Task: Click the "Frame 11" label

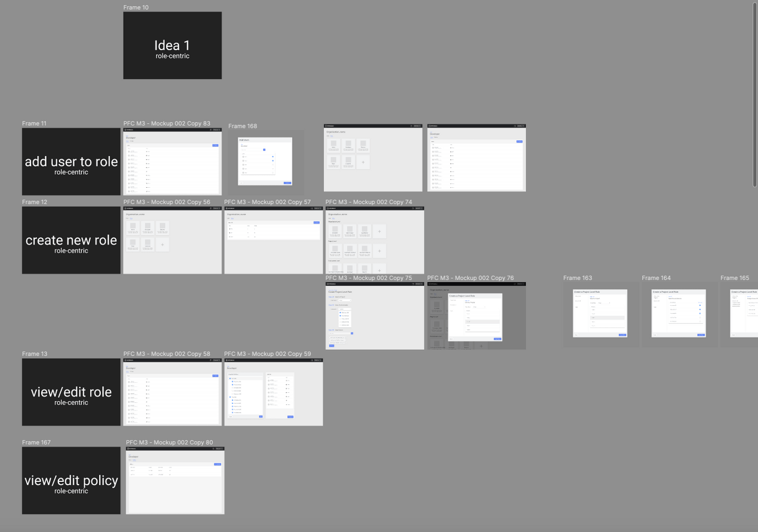Action: coord(34,123)
